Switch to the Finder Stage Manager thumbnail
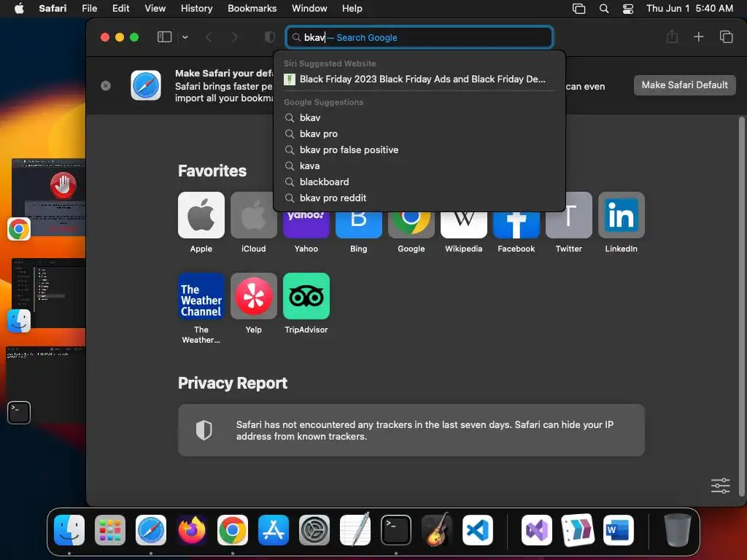747x560 pixels. coord(49,293)
